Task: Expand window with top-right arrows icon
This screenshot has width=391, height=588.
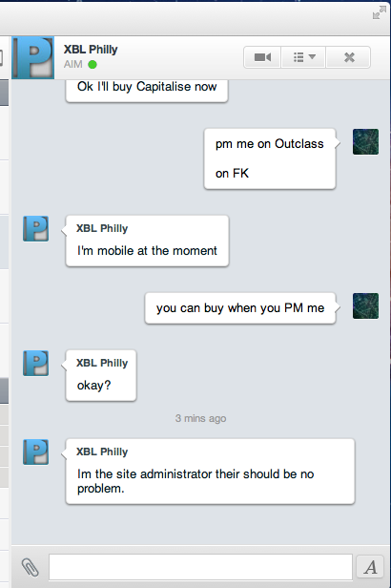Action: [x=379, y=12]
